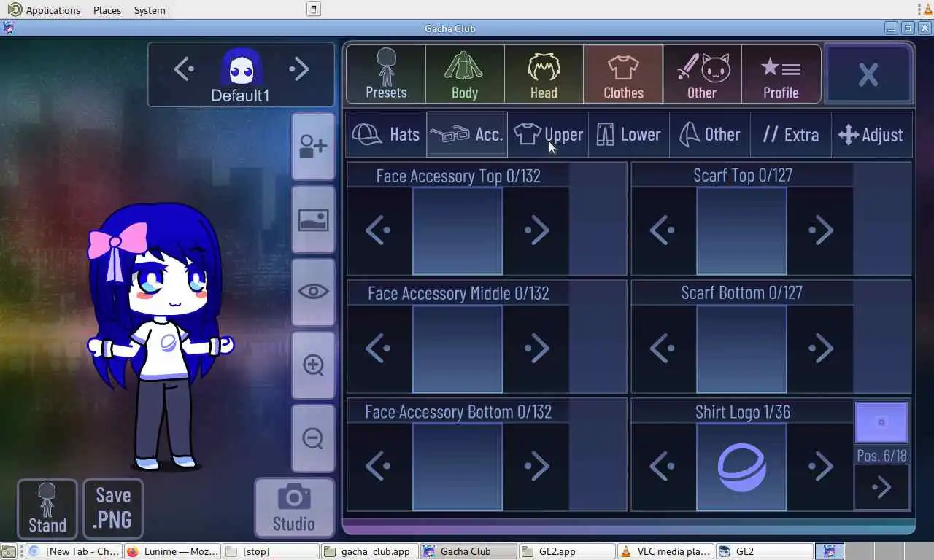Screen dimensions: 934x560
Task: Switch to the Lower clothes subtab
Action: (x=629, y=134)
